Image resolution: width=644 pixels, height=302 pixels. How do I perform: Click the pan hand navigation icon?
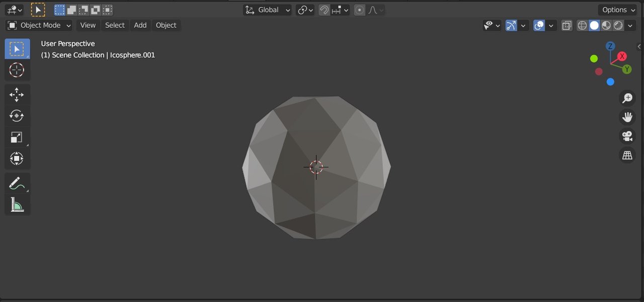coord(627,117)
